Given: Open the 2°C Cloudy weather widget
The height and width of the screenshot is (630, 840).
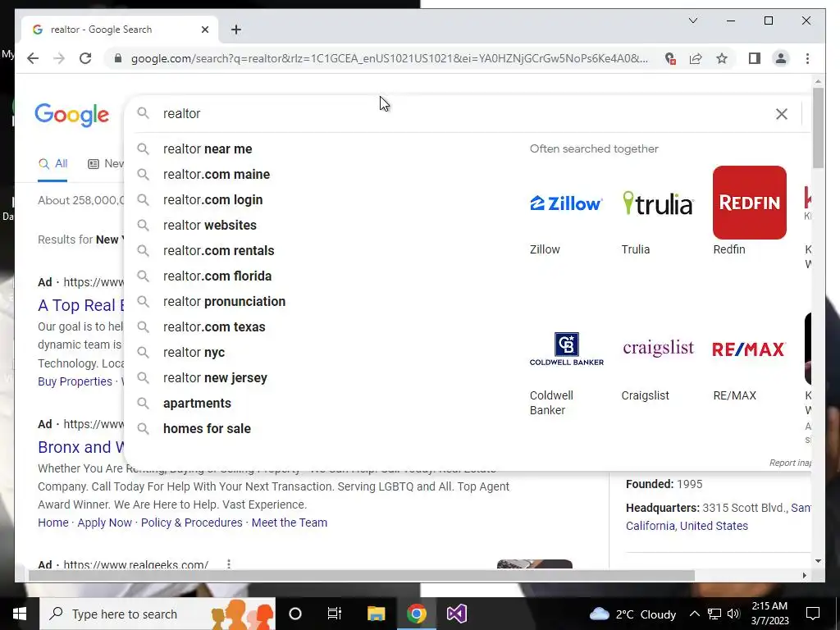Looking at the screenshot, I should click(x=632, y=614).
